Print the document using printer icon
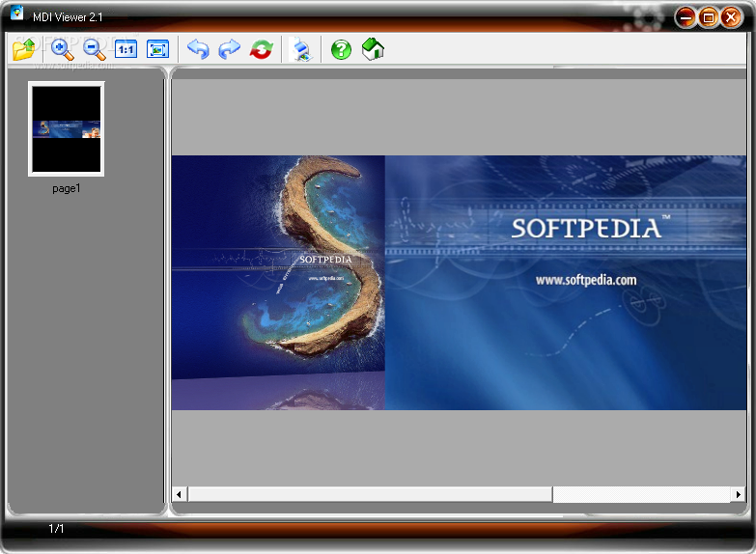Screen dimensions: 756x554 302,49
